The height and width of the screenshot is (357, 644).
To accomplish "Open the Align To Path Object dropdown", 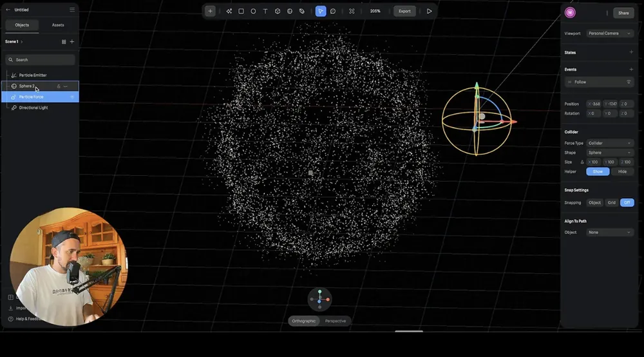I will click(x=609, y=233).
